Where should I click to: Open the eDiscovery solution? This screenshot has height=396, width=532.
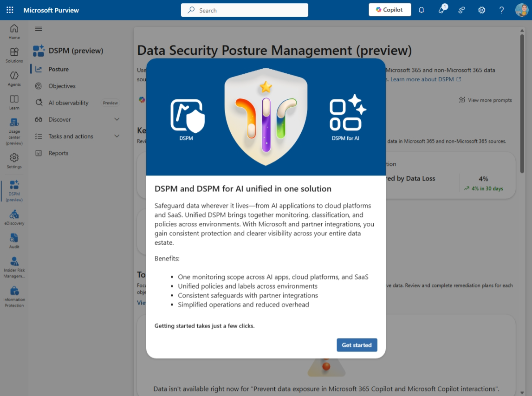[14, 217]
